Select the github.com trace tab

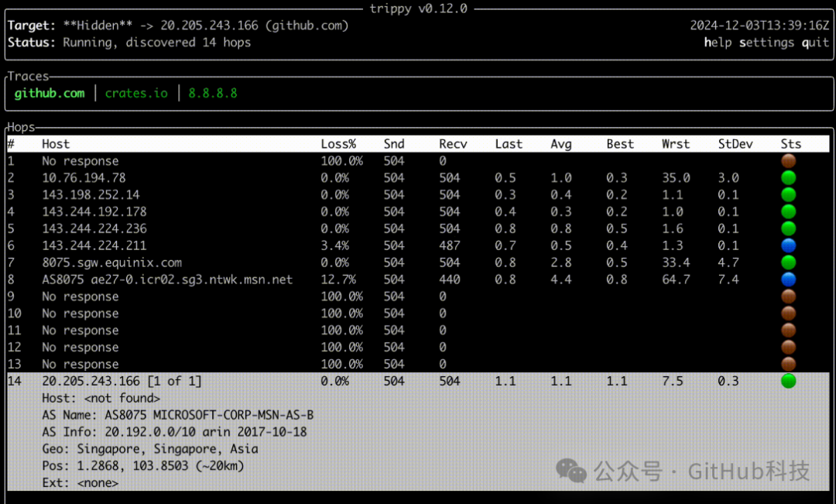[x=50, y=94]
